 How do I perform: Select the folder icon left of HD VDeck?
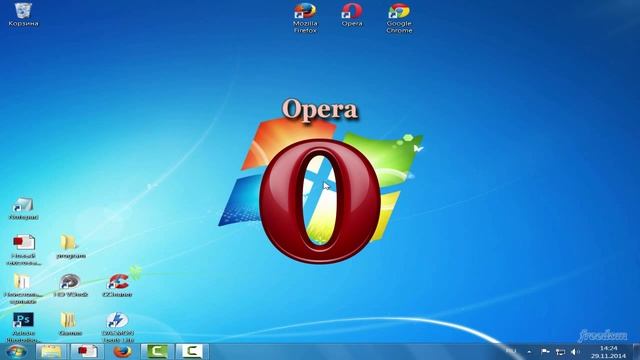pyautogui.click(x=23, y=288)
